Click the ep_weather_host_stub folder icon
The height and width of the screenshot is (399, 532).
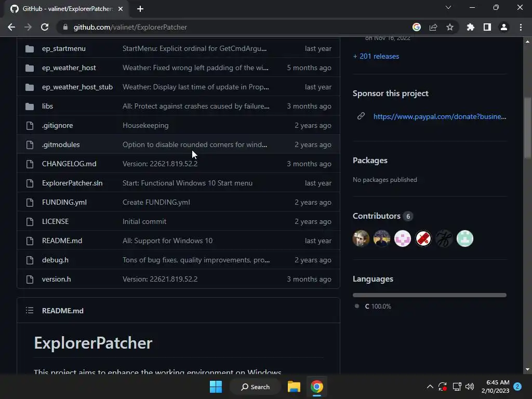point(30,87)
